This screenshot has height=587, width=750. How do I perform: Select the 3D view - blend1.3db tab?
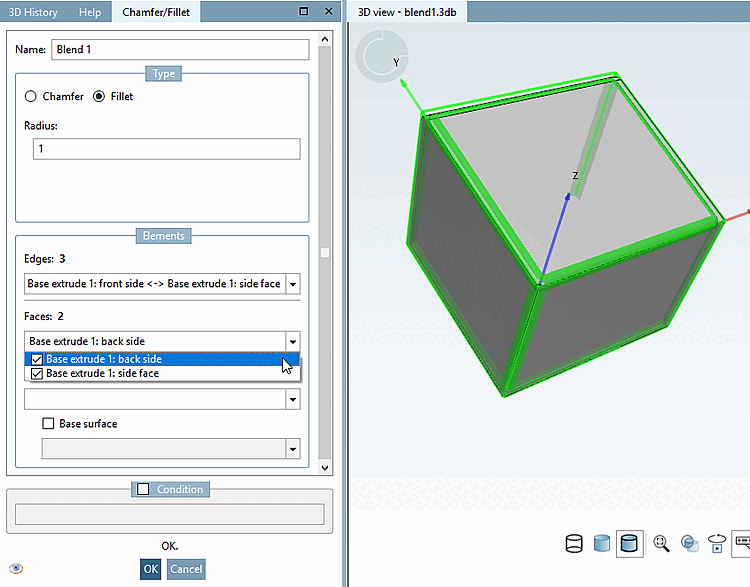coord(407,12)
